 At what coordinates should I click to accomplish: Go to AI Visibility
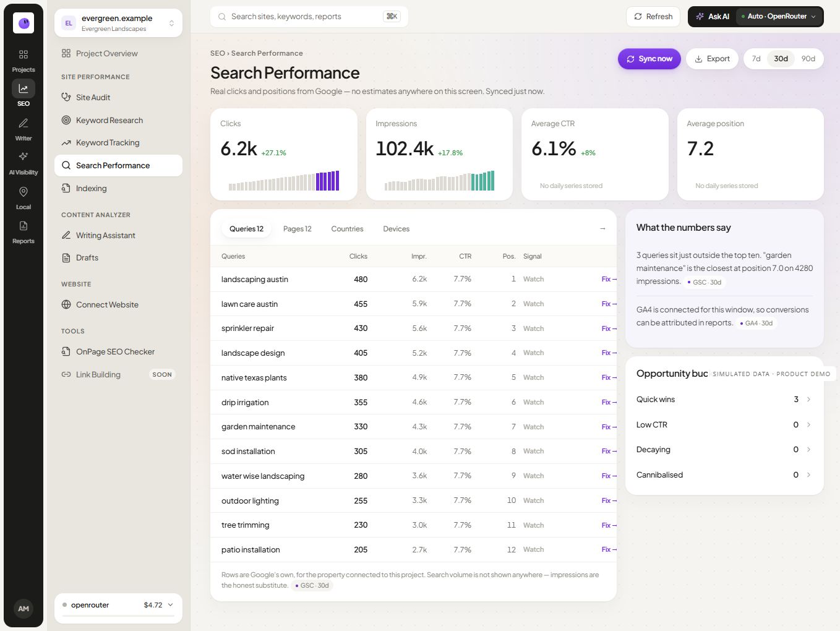coord(24,163)
